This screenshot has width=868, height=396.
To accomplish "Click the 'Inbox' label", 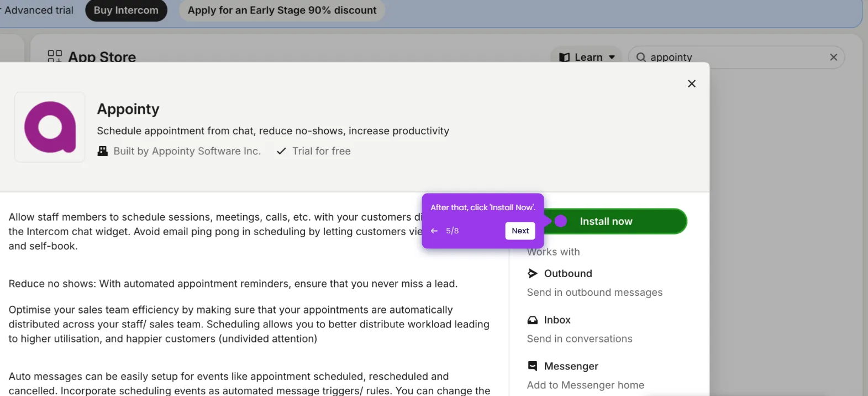I will point(557,320).
